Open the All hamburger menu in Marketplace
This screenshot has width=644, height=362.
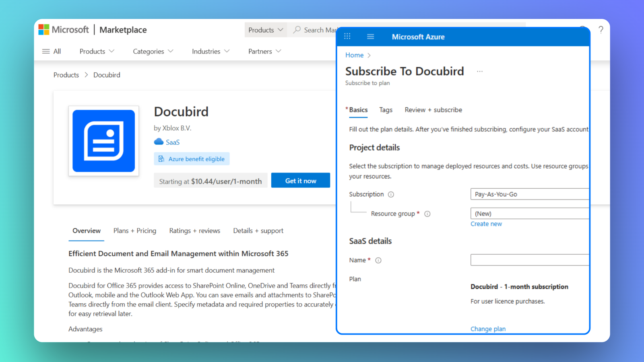(52, 51)
